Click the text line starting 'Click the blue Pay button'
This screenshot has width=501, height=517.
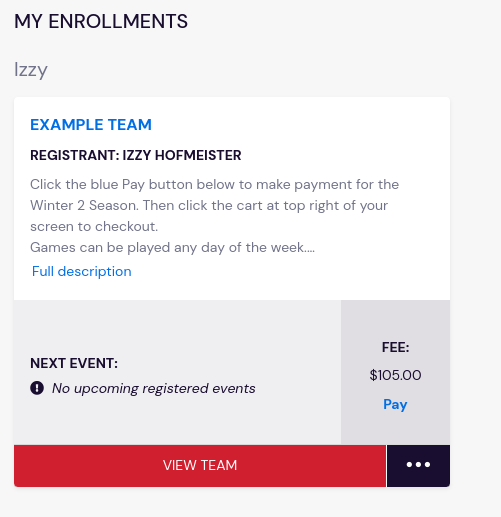(214, 184)
